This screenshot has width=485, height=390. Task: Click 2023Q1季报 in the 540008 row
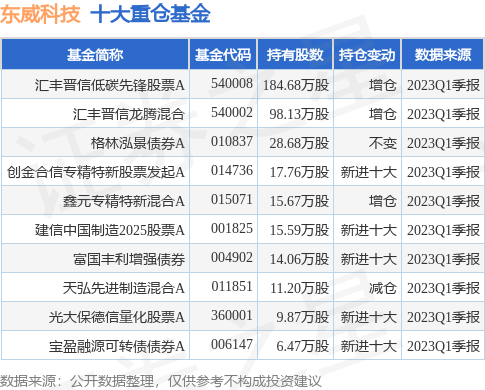coord(443,85)
